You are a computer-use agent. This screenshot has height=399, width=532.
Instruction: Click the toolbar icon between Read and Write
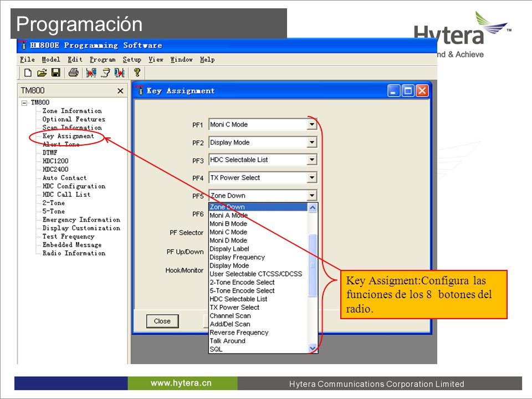[x=106, y=72]
